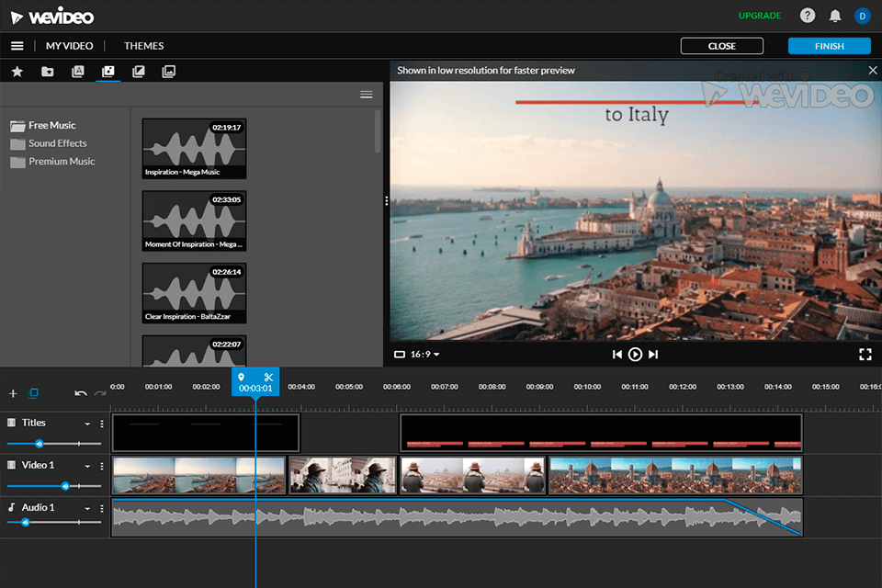Open the Transitions media tab
882x588 pixels.
coord(139,72)
